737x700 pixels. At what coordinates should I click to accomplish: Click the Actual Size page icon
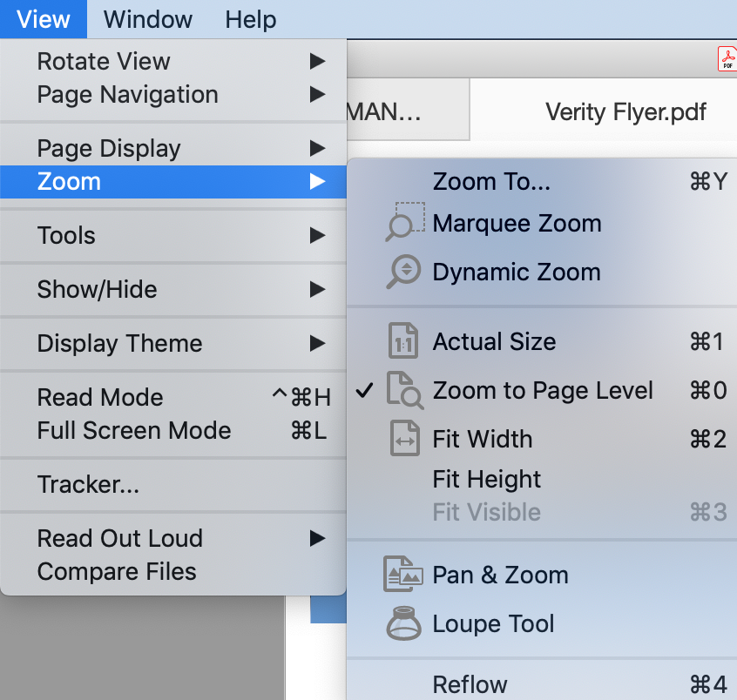[x=404, y=341]
